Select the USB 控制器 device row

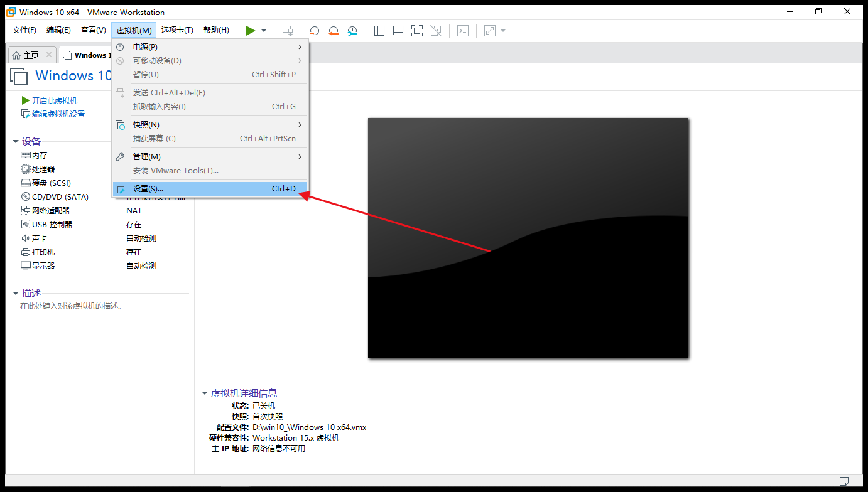[46, 225]
